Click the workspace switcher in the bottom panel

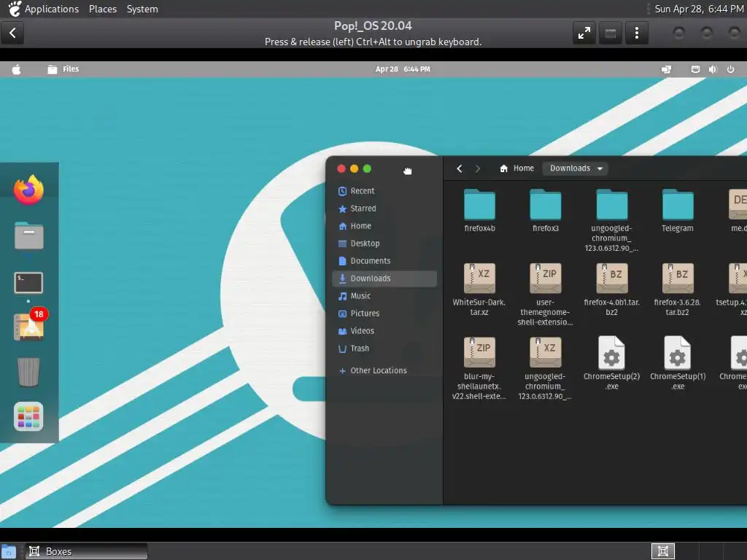pyautogui.click(x=662, y=551)
